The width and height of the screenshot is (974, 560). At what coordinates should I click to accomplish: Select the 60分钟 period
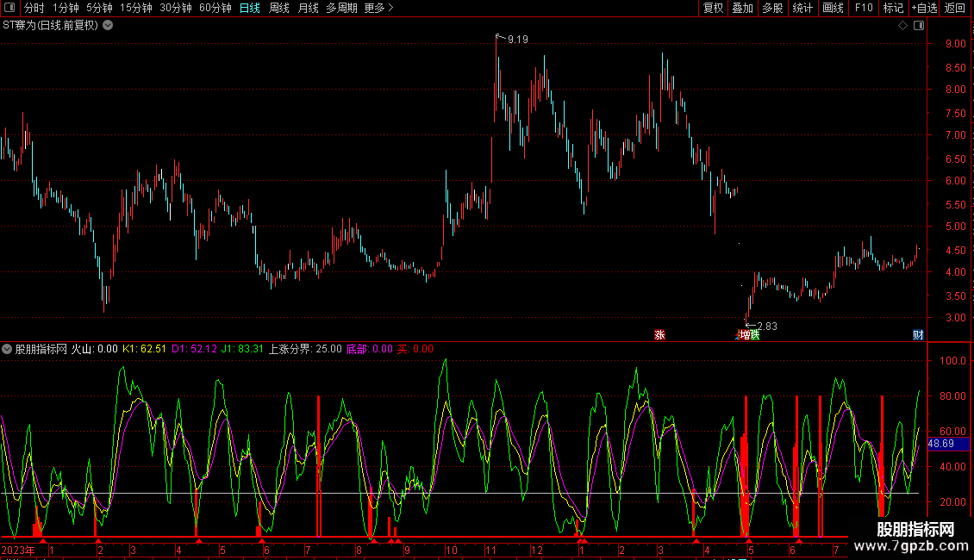215,8
